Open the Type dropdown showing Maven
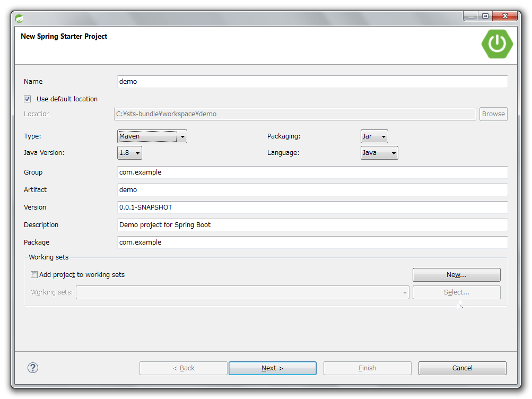Screen dimensions: 532x399 tap(152, 136)
